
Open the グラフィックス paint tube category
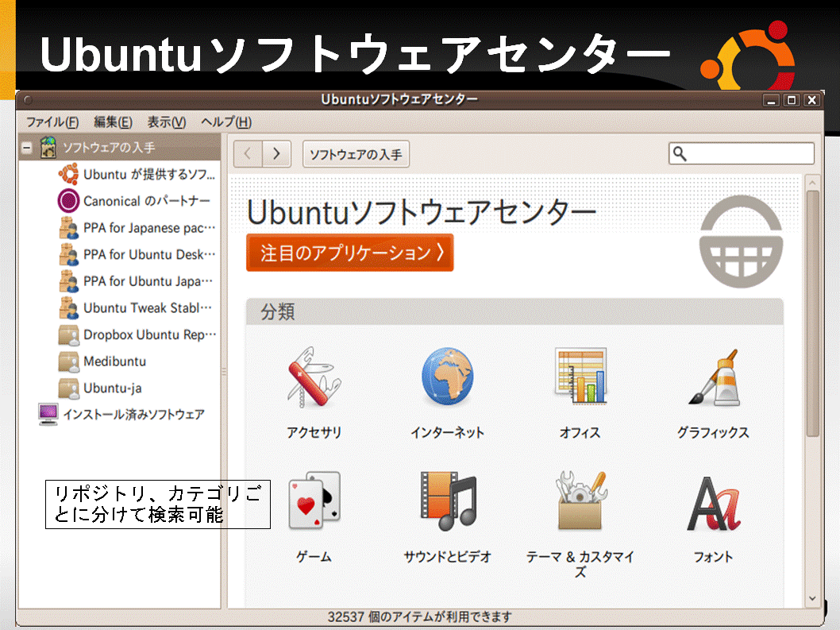tap(714, 377)
